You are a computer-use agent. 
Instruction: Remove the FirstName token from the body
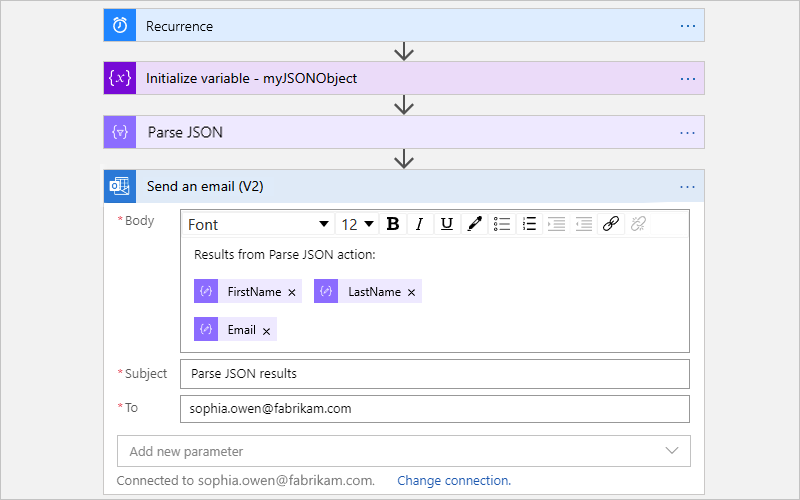coord(292,292)
